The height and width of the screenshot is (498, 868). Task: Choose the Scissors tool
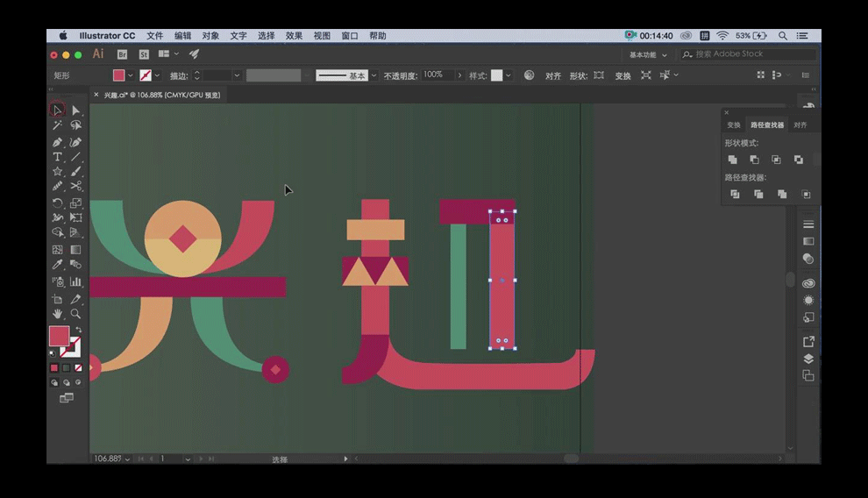tap(76, 186)
